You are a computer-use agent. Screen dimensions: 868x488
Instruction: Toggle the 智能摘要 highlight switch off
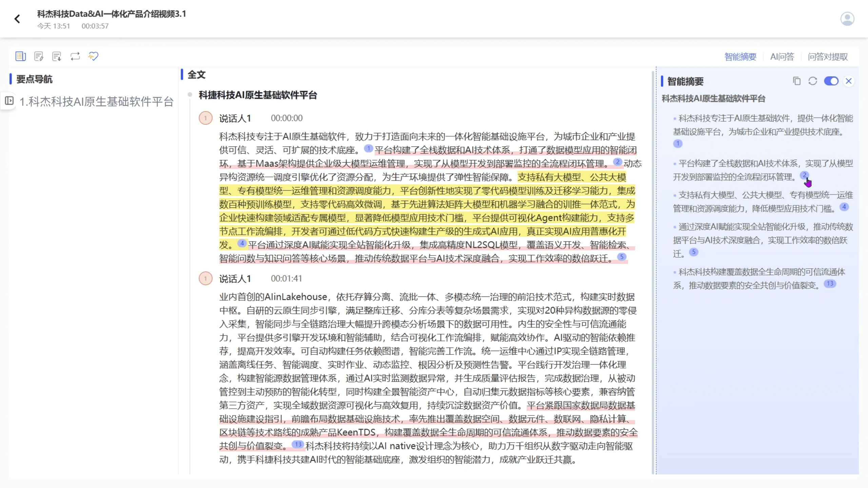tap(831, 81)
